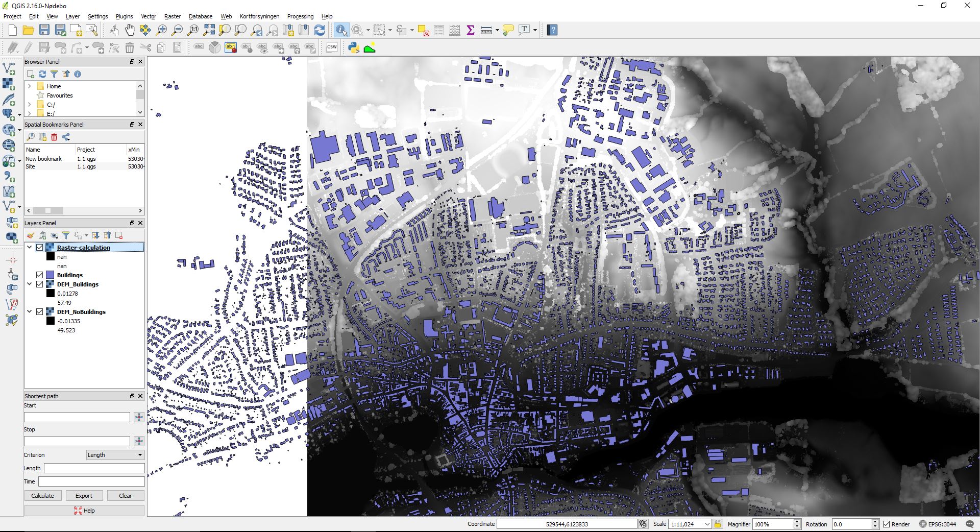Refresh the Browser Panel
The height and width of the screenshot is (532, 980).
click(42, 74)
